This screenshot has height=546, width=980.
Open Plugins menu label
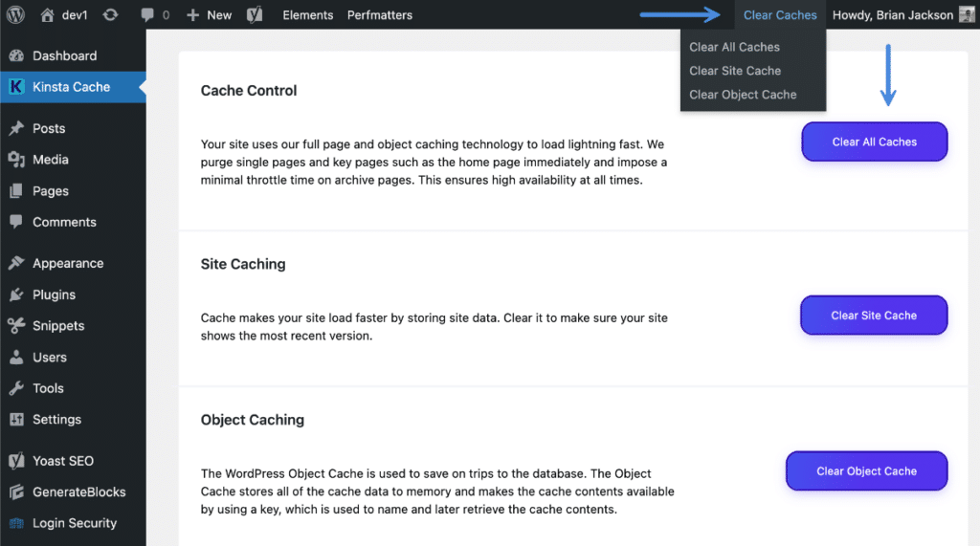click(x=54, y=295)
